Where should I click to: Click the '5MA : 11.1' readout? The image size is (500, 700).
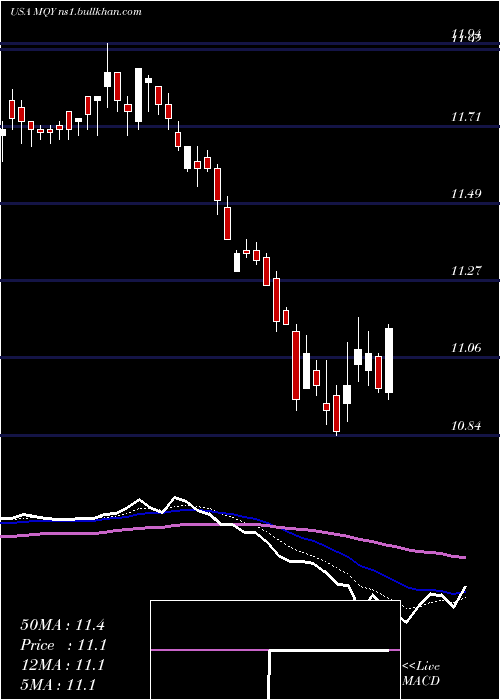click(58, 685)
